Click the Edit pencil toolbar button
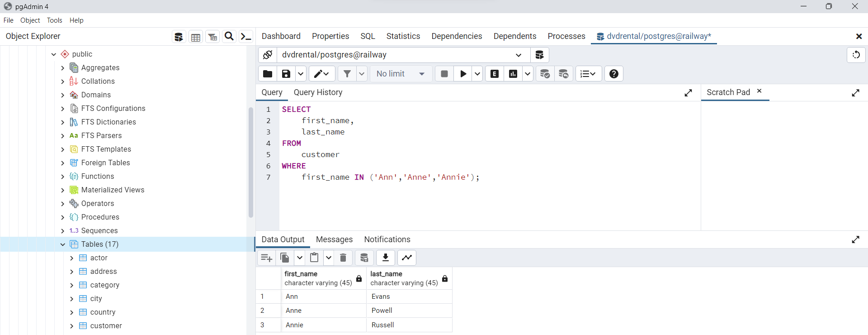 (x=322, y=74)
